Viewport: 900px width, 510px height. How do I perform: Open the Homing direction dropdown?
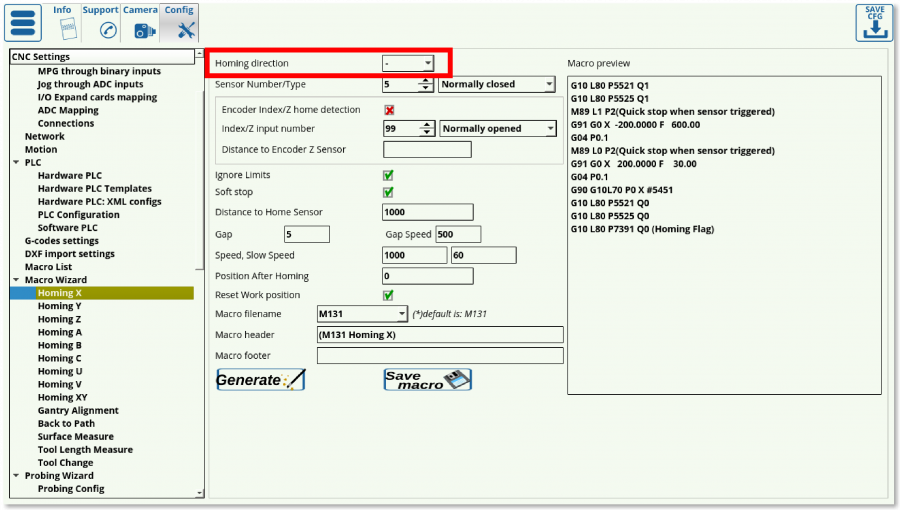click(x=408, y=63)
